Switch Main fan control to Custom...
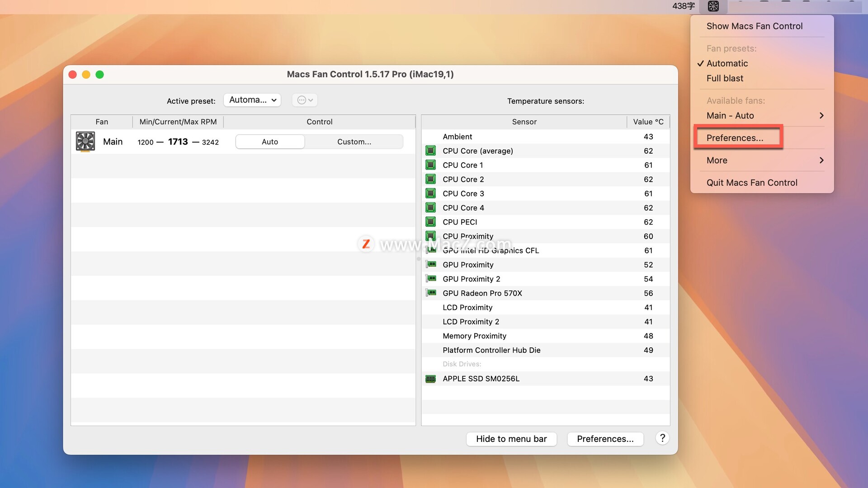 click(x=354, y=142)
